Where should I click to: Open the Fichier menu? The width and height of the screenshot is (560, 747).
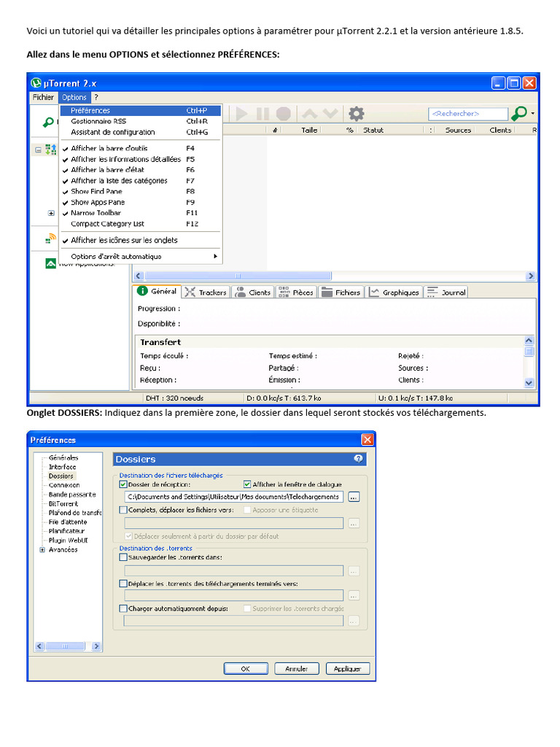point(43,97)
